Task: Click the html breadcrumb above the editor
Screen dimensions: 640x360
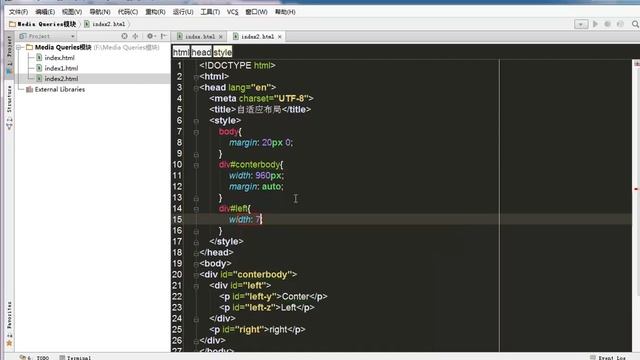Action: point(181,52)
